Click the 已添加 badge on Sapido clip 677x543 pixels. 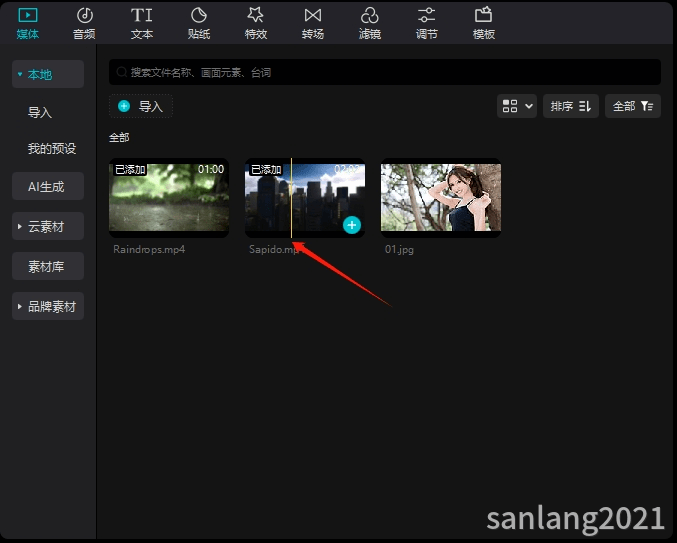coord(266,170)
